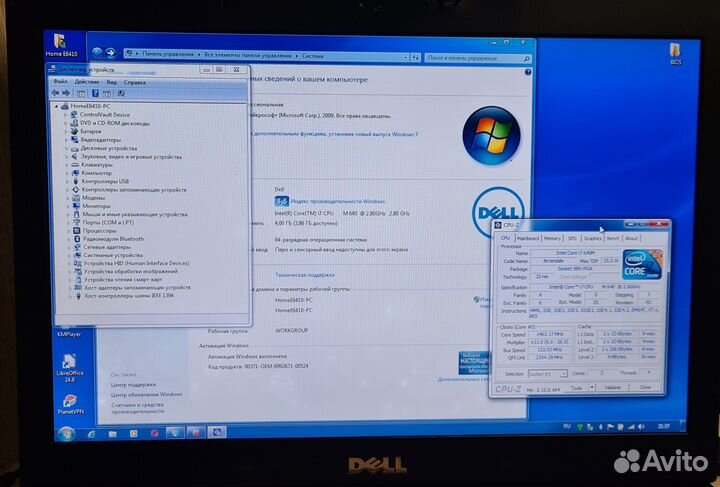Click the RU language indicator in taskbar
The image size is (720, 487).
pos(567,426)
